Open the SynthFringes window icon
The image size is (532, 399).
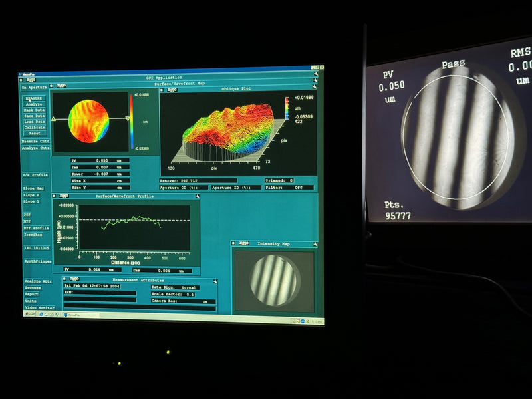(x=38, y=261)
